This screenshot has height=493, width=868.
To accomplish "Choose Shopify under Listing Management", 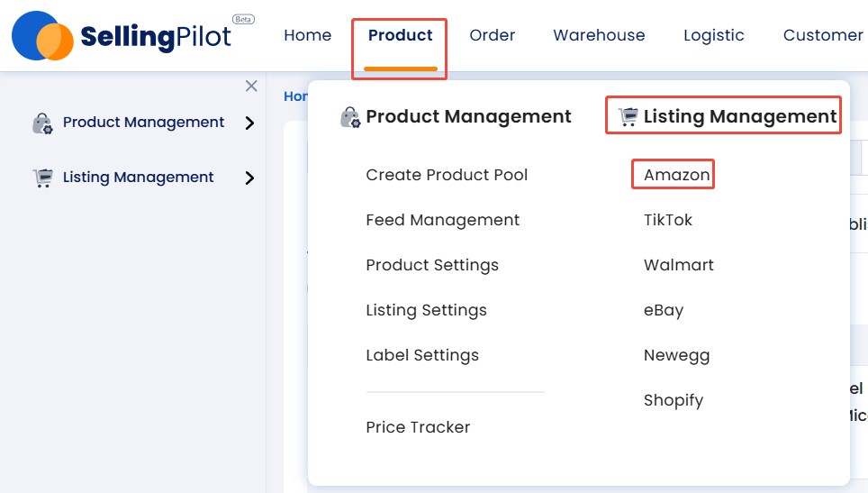I will [x=674, y=400].
